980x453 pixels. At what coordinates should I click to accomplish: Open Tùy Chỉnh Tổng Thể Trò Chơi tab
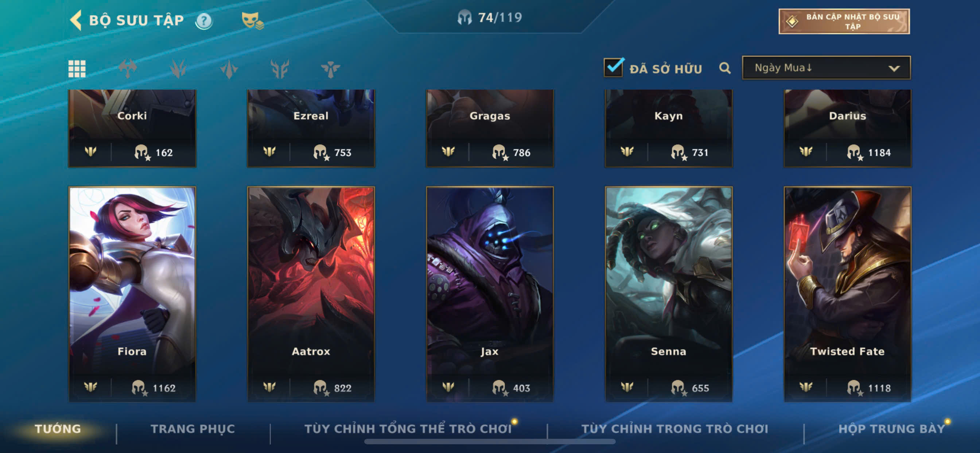[x=408, y=429]
